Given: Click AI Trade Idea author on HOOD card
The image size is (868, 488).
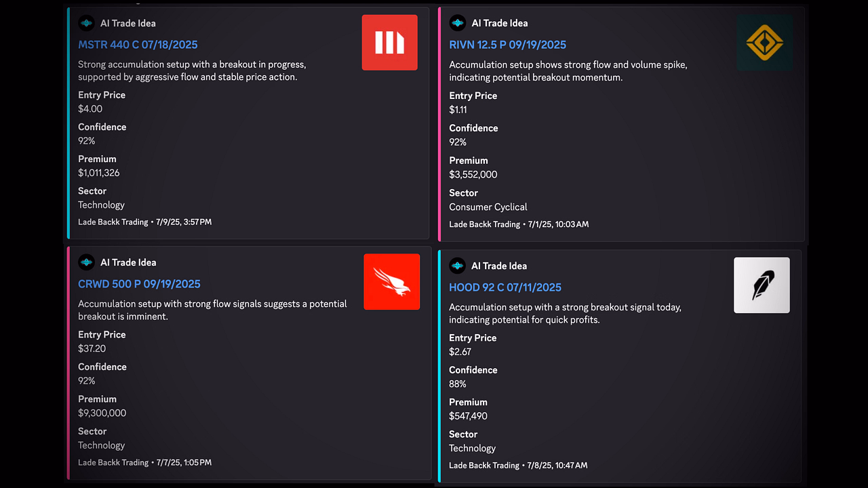Looking at the screenshot, I should [x=499, y=266].
